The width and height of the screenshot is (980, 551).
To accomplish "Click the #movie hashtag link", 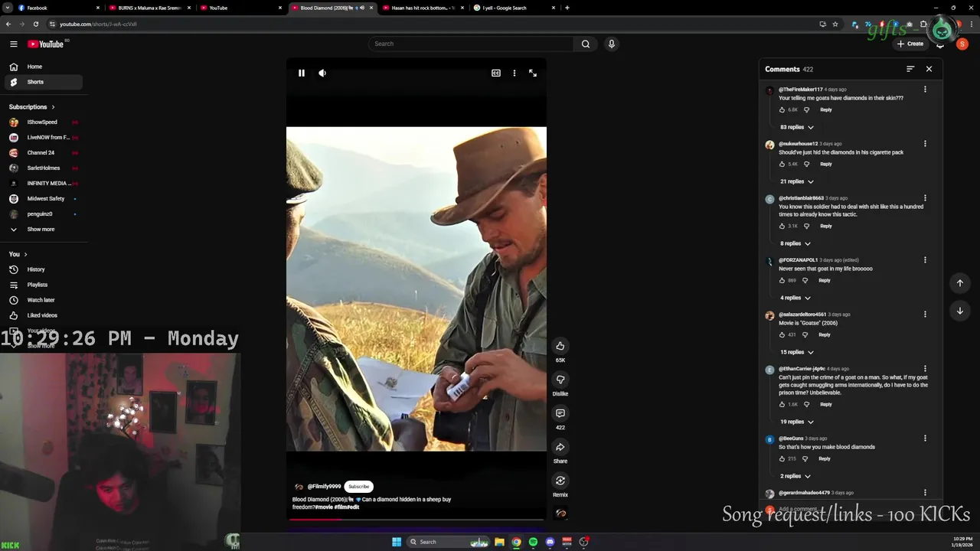I will (x=322, y=507).
